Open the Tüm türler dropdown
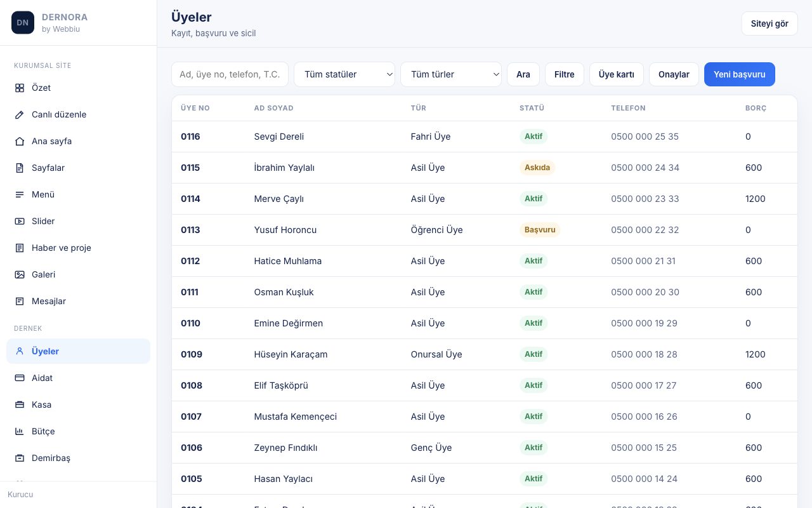812x508 pixels. (451, 74)
